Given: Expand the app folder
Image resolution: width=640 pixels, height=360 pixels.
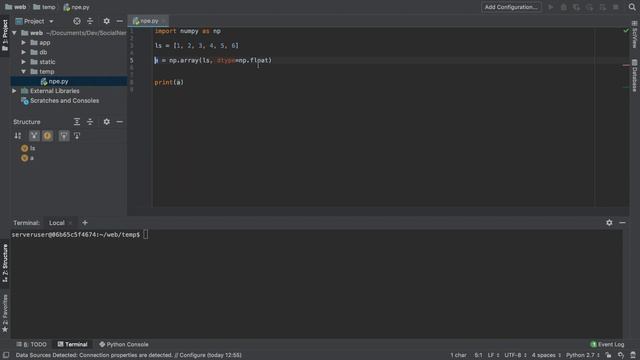Looking at the screenshot, I should (x=23, y=42).
